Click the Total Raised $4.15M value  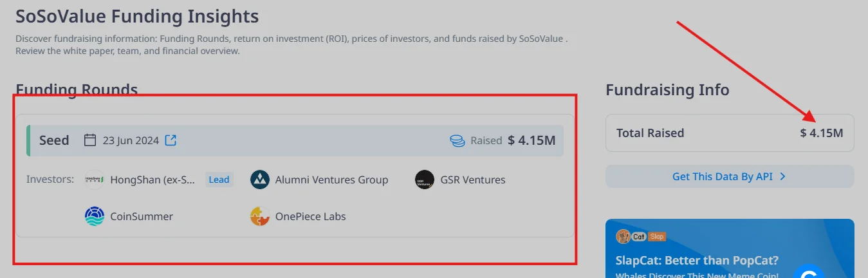(822, 133)
